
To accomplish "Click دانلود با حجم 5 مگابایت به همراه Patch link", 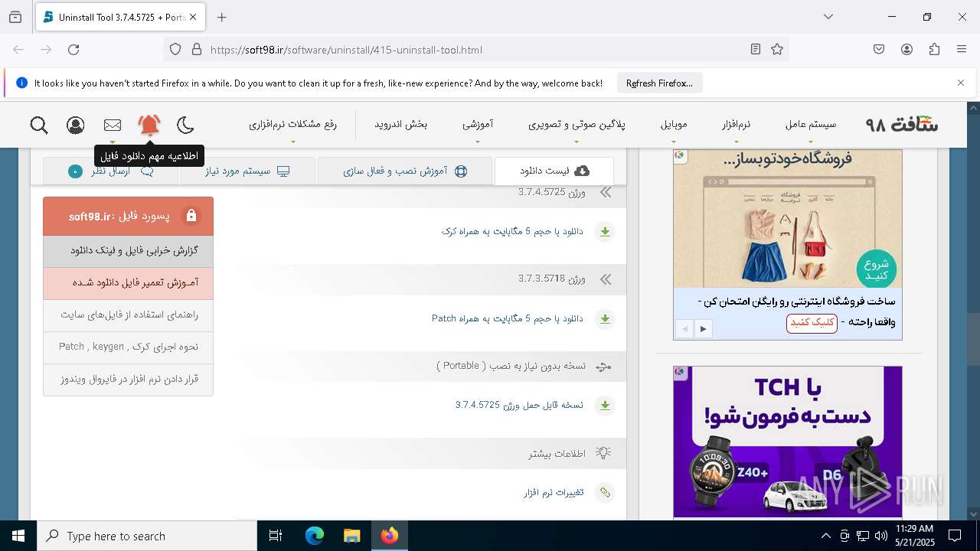I will (507, 318).
